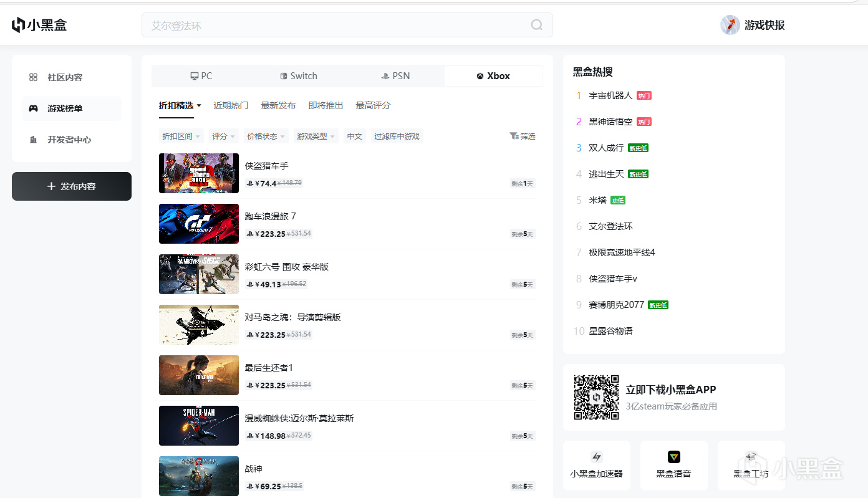Open 宇宙机器人 in the hot search list
The width and height of the screenshot is (868, 498).
click(x=611, y=95)
